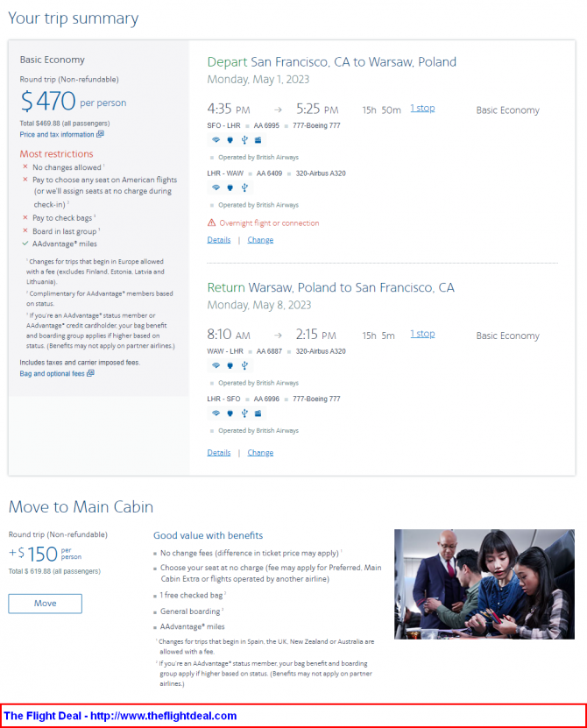Click the Wi-Fi icon for flight AA 6409
Image resolution: width=587 pixels, height=728 pixels.
[x=216, y=187]
